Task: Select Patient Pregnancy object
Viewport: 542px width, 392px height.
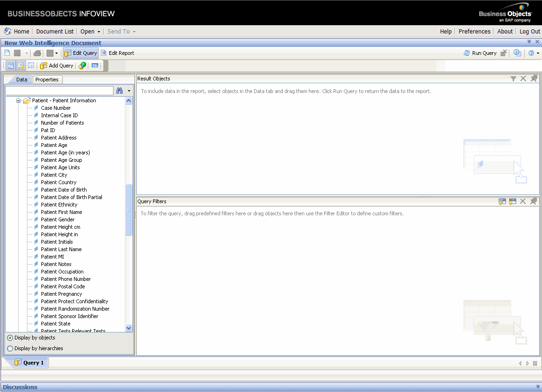Action: pos(61,294)
